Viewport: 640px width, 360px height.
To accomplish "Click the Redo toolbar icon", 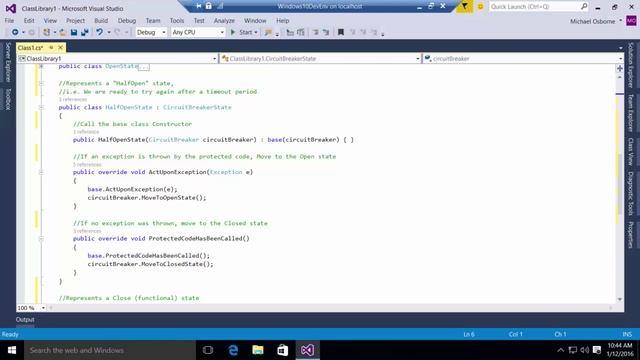I will coord(118,32).
